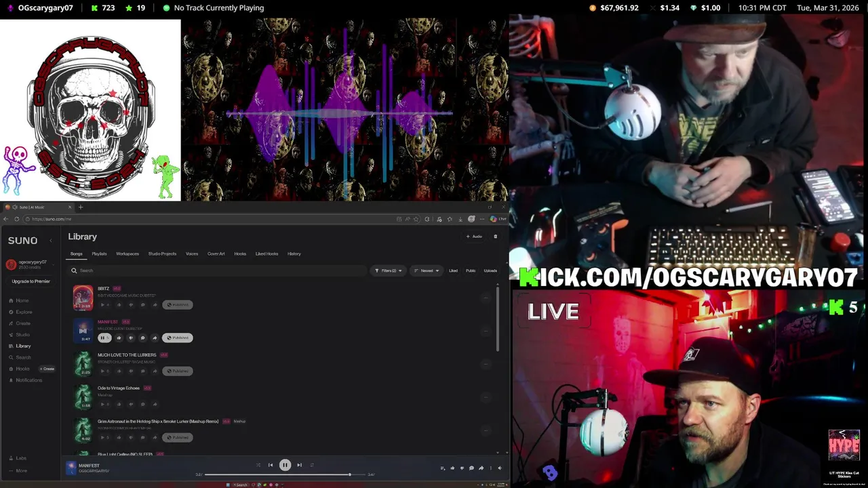Toggle repeat in the player bar
Viewport: 868px width, 488px height.
312,465
